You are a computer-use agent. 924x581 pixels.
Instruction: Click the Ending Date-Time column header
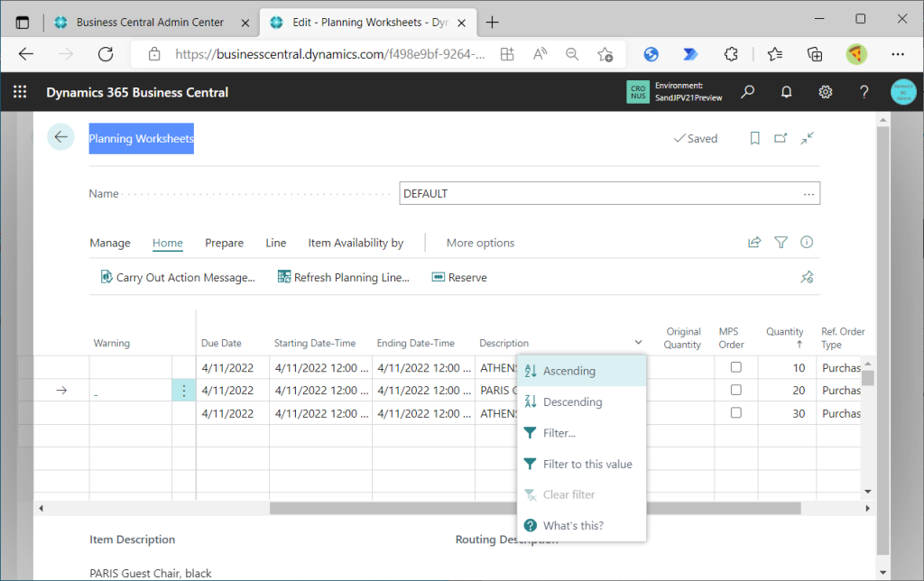click(415, 343)
